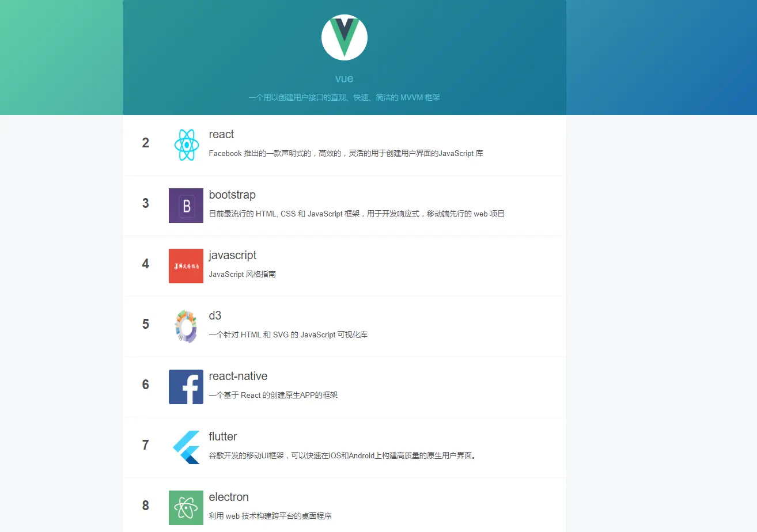Open the react-native project title
This screenshot has height=532, width=757.
coord(239,376)
